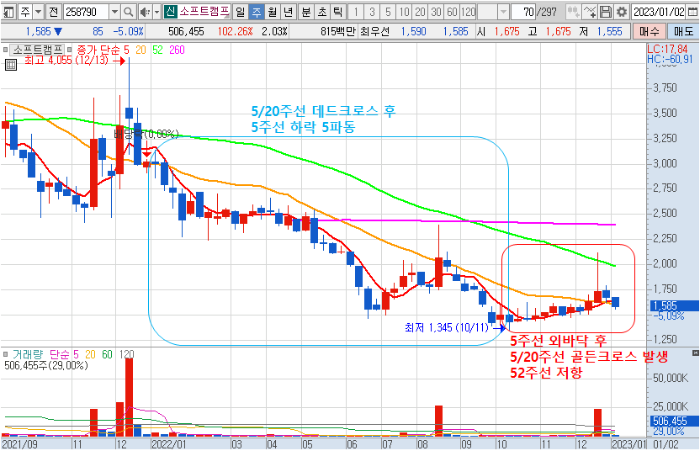
Task: Choose the 20 interval button
Action: tap(420, 11)
